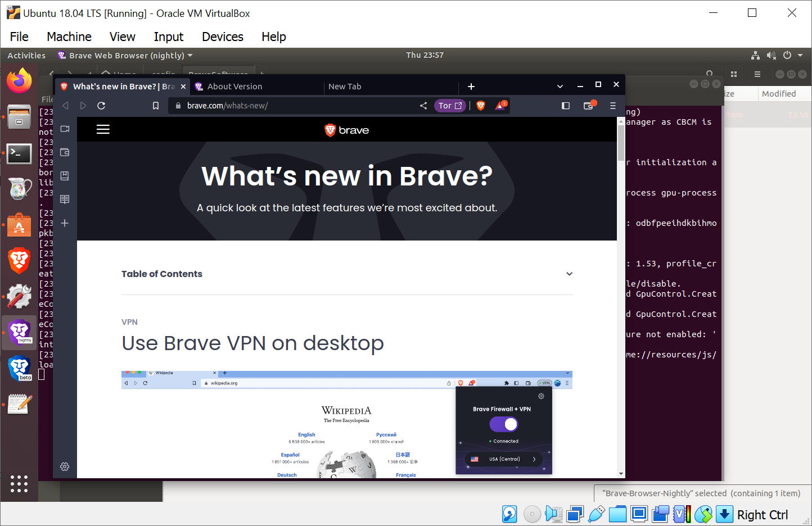The image size is (812, 526).
Task: Open Bookmarks from the sidebar
Action: [64, 175]
